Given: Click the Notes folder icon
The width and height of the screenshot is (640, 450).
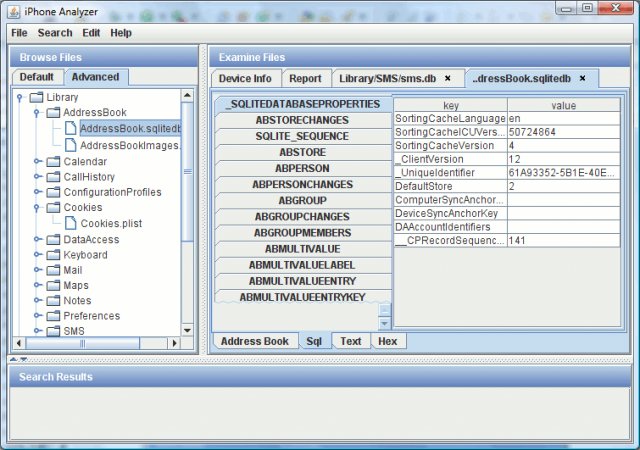Looking at the screenshot, I should 53,301.
